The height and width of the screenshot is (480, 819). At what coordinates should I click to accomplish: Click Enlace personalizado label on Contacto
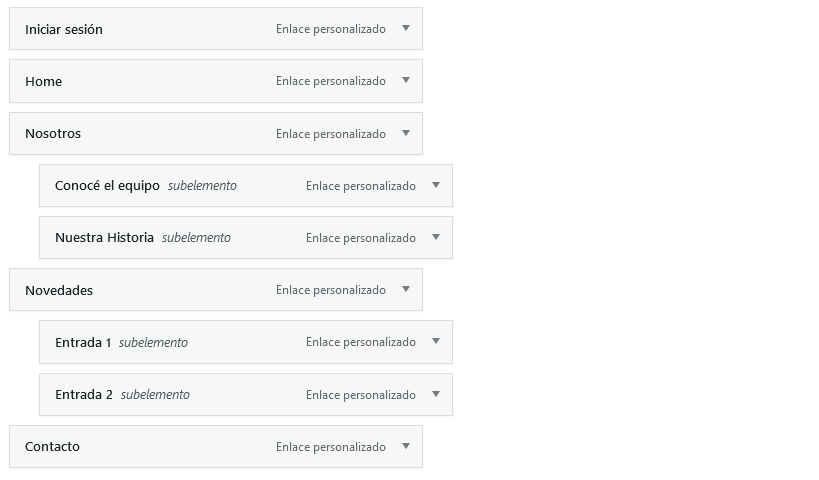pos(330,446)
